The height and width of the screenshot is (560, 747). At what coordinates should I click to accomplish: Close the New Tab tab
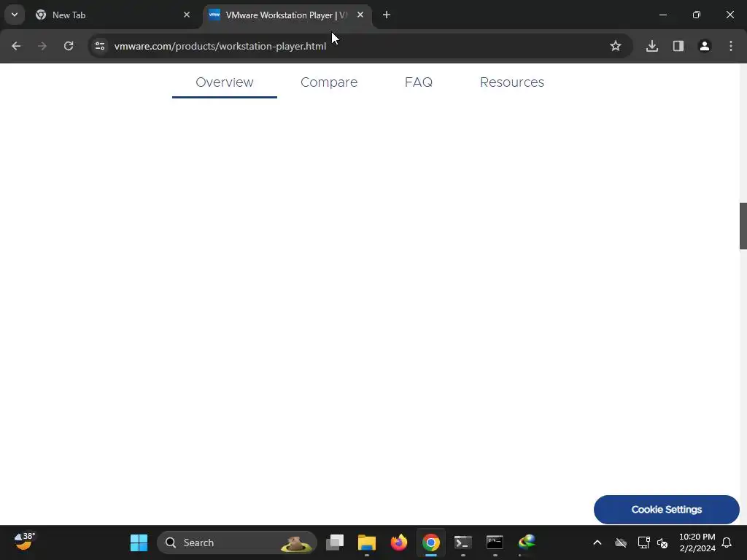point(187,15)
